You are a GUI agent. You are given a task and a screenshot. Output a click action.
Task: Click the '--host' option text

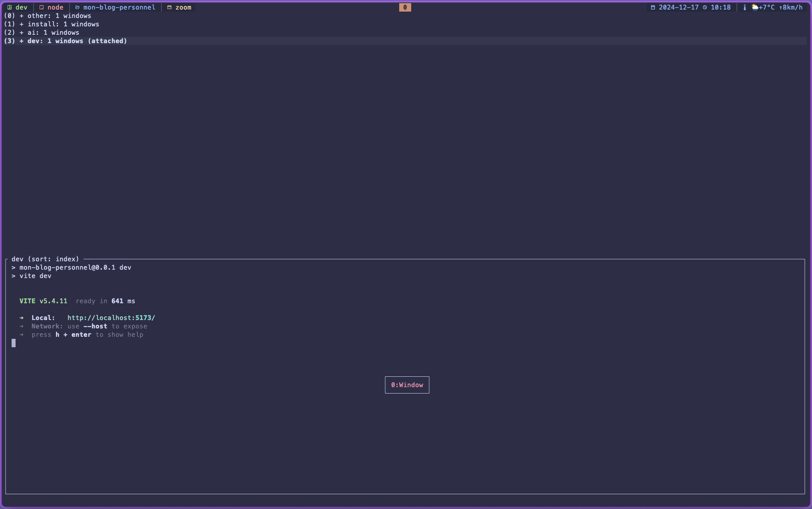[x=95, y=326]
